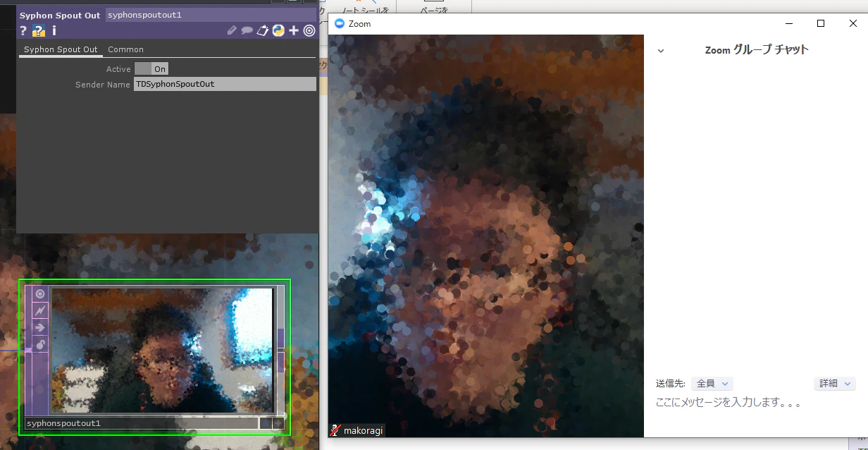Open the 詳細 dropdown in Zoom chat
This screenshot has width=868, height=450.
click(x=834, y=384)
